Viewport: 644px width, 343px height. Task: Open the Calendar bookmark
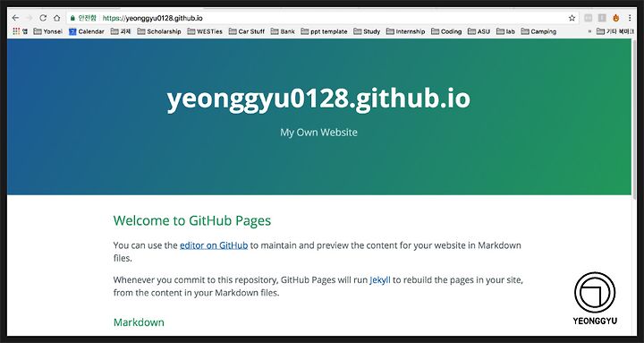coord(87,31)
